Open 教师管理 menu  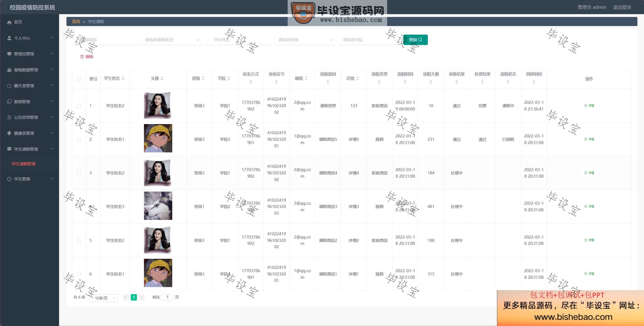coord(30,102)
